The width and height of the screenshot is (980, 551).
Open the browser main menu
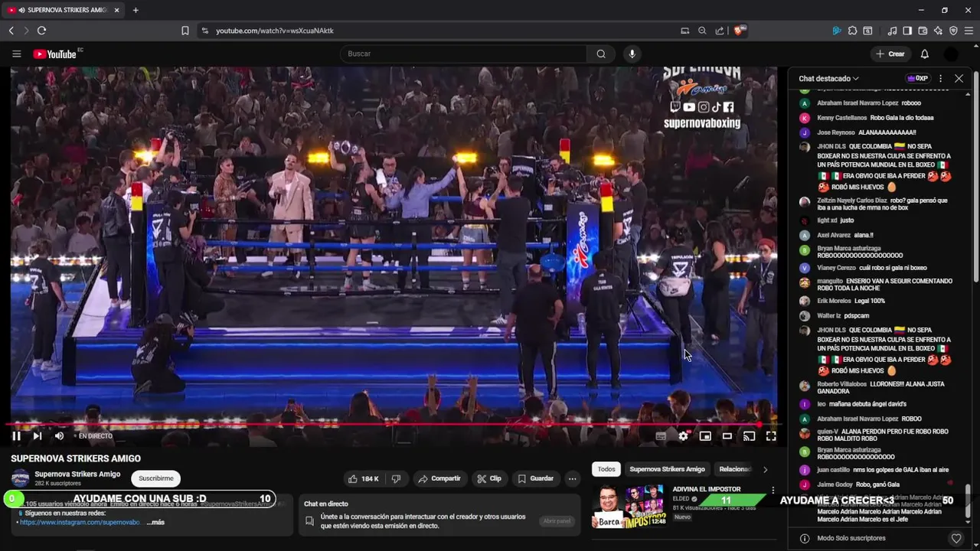(969, 31)
